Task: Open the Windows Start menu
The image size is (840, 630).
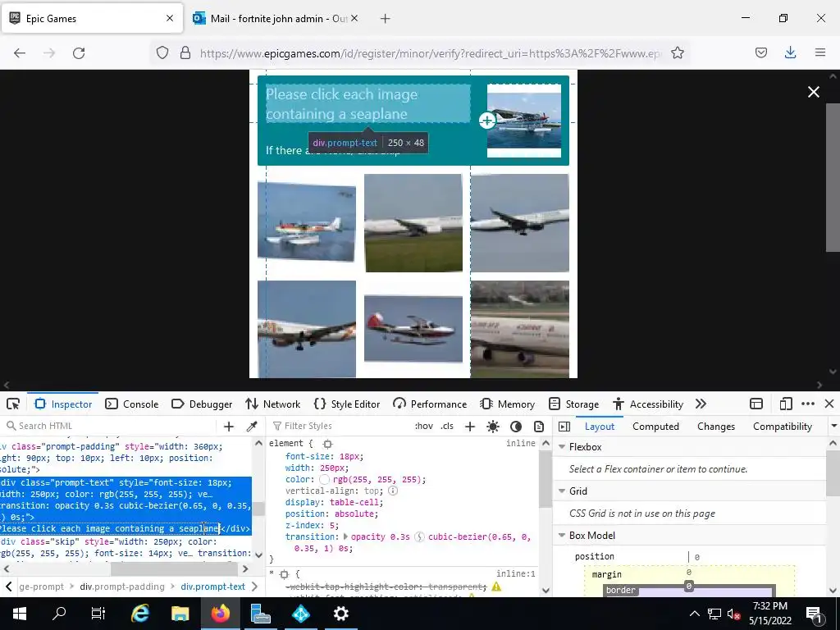Action: point(20,614)
